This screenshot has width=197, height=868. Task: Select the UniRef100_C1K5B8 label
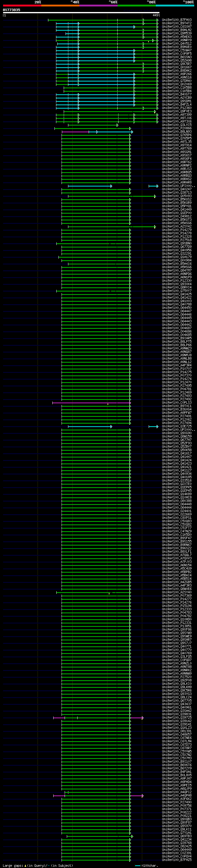click(x=177, y=88)
